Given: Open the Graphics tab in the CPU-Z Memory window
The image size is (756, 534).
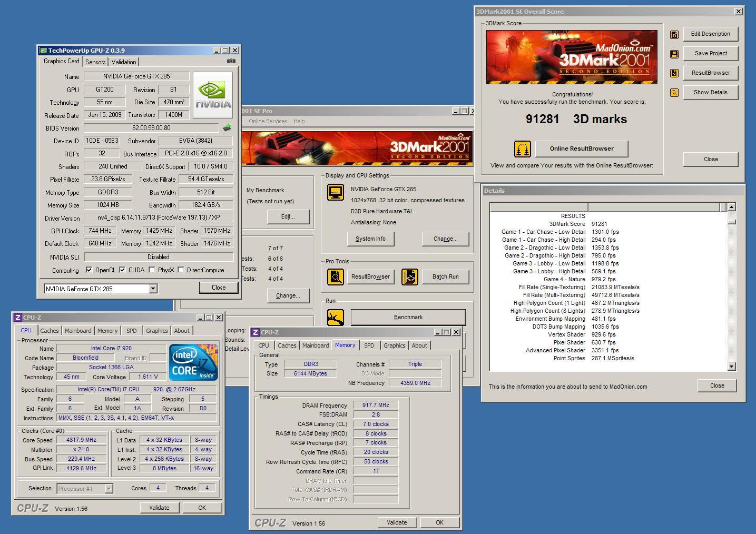Looking at the screenshot, I should [395, 345].
